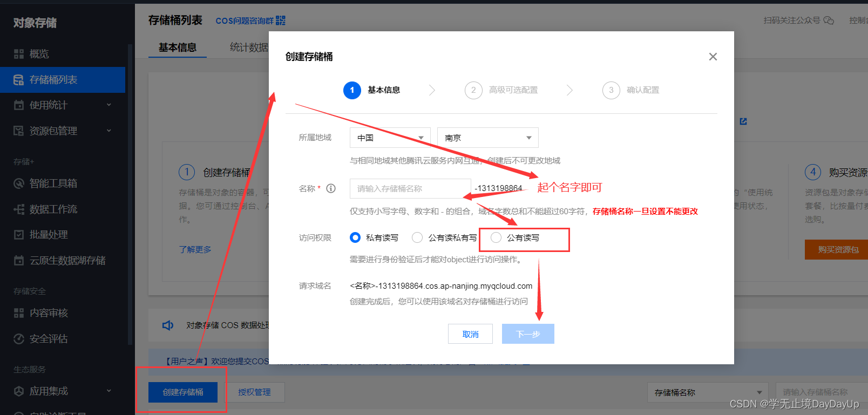Select the 公有读写 radio button

(496, 237)
